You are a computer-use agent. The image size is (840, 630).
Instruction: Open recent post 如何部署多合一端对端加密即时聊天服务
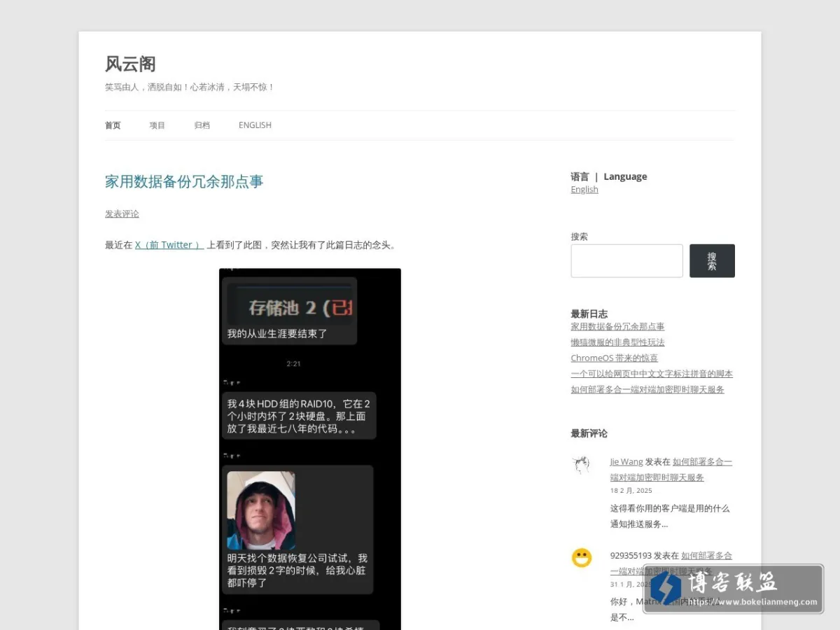[x=647, y=389]
